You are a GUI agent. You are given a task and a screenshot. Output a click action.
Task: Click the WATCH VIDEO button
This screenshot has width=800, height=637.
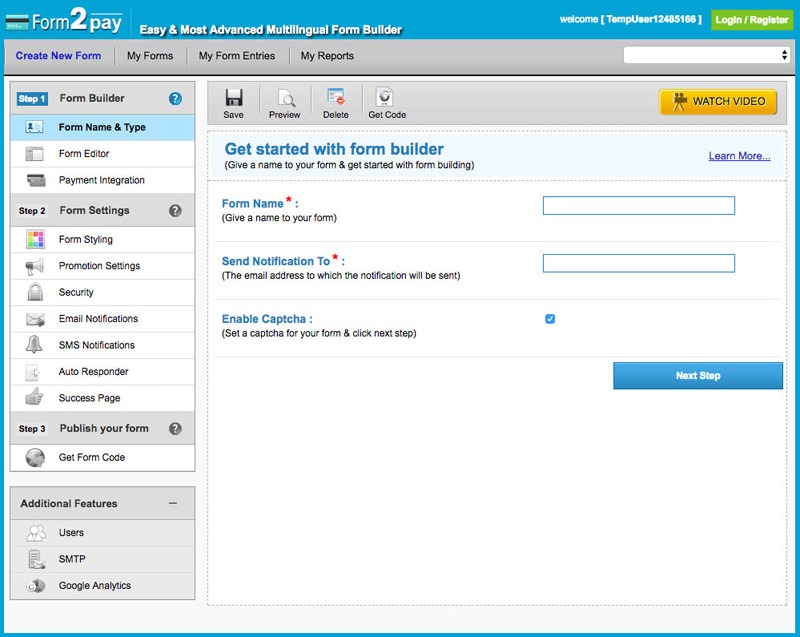tap(718, 101)
